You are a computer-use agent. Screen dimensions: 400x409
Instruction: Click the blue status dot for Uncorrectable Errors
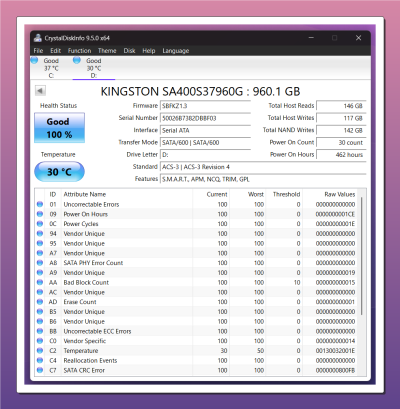click(40, 204)
